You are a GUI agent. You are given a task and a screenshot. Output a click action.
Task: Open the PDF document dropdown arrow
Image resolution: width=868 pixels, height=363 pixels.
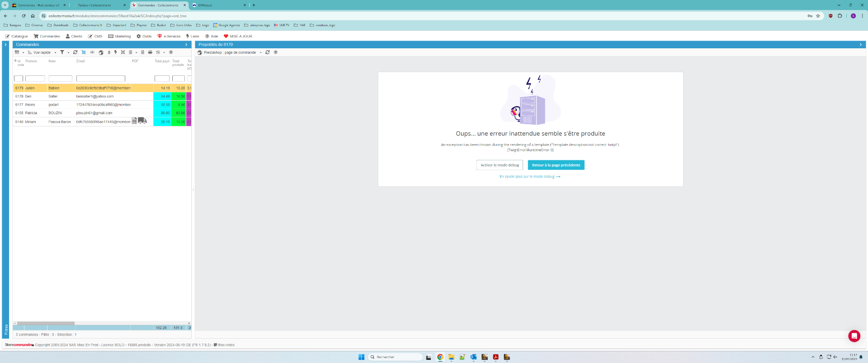coord(136,52)
